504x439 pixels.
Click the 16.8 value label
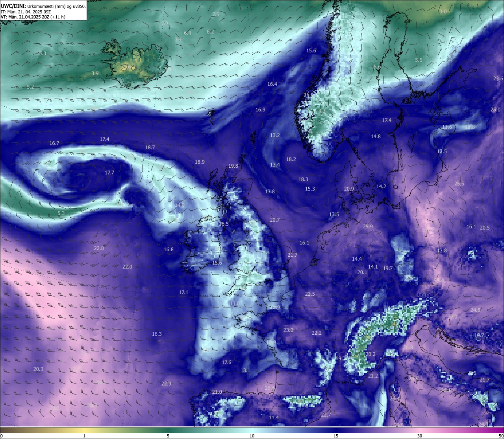(x=169, y=249)
